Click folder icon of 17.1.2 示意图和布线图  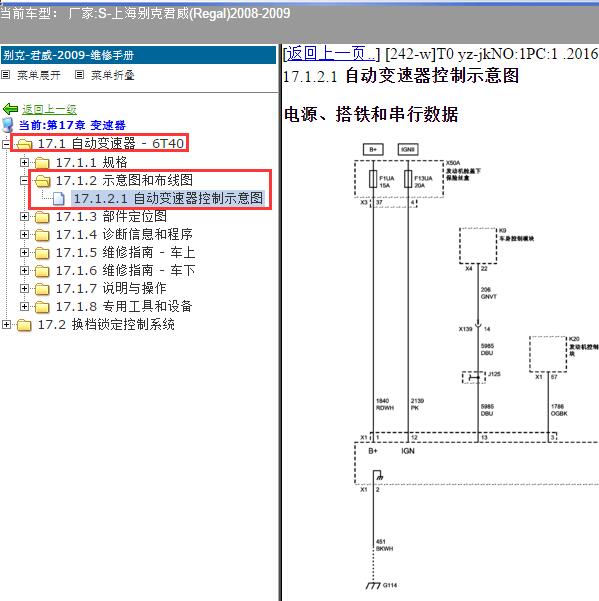(x=42, y=181)
